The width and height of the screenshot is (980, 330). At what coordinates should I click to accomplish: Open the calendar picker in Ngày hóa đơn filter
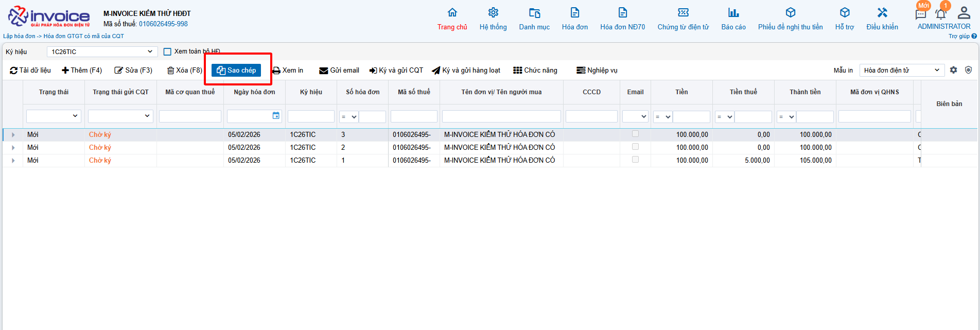(x=276, y=116)
